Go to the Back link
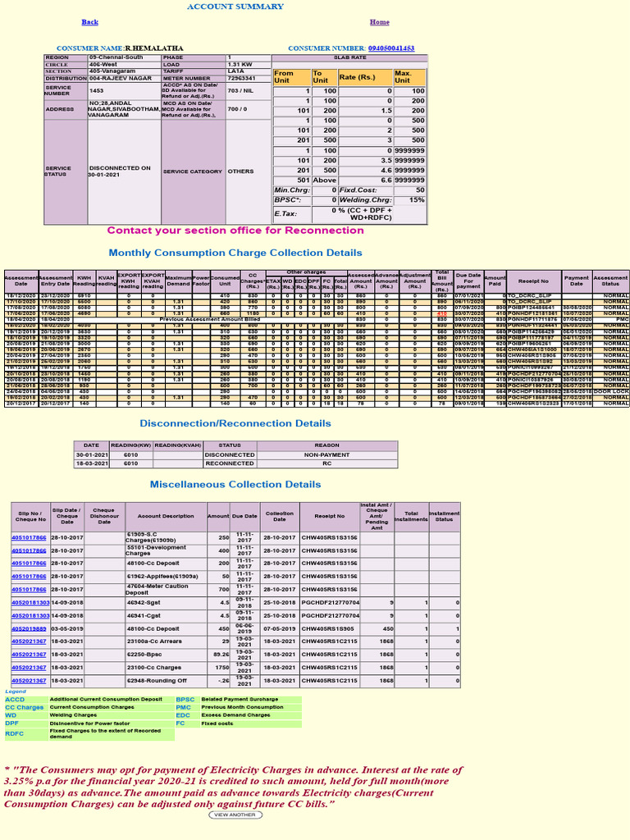Viewport: 630px width, 840px height. 89,22
